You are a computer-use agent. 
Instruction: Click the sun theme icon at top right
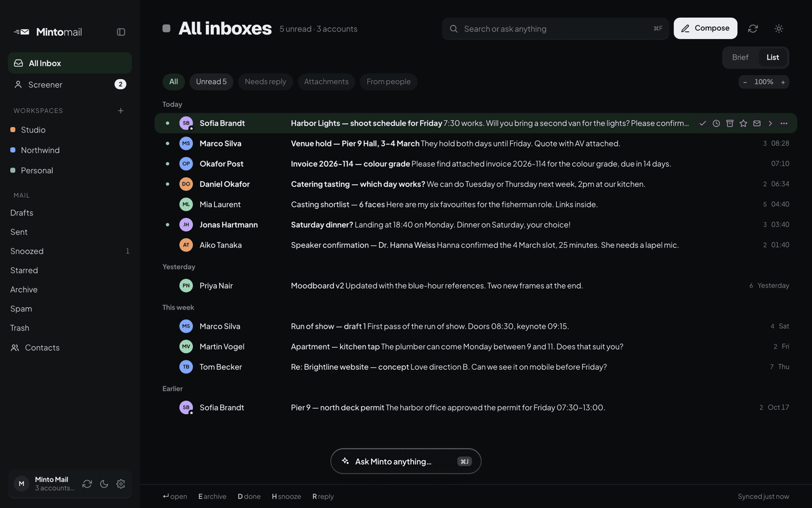coord(779,29)
